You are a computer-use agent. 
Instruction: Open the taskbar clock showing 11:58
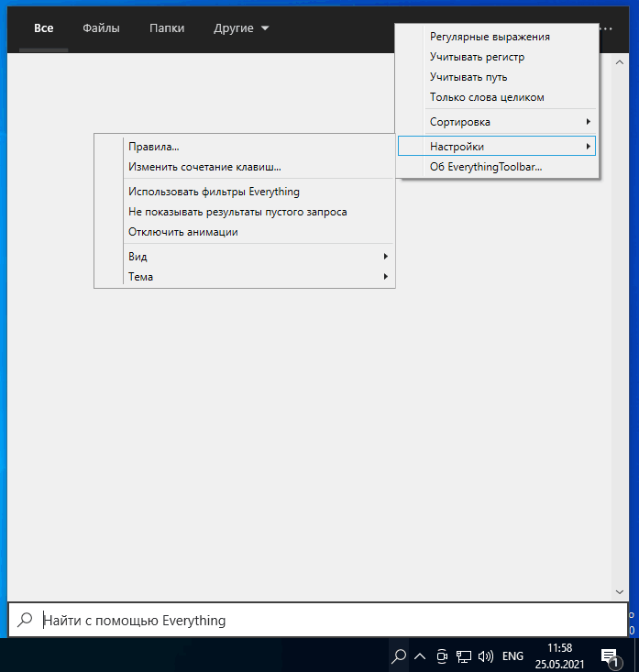point(559,655)
